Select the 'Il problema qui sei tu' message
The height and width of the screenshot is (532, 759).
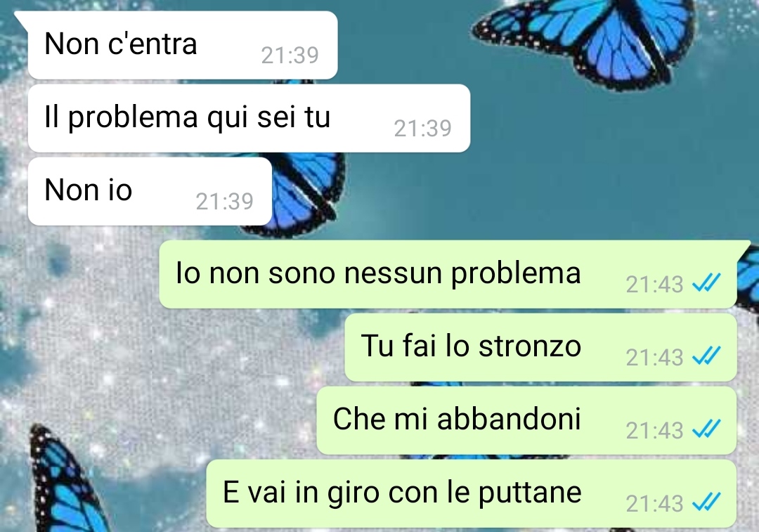249,118
